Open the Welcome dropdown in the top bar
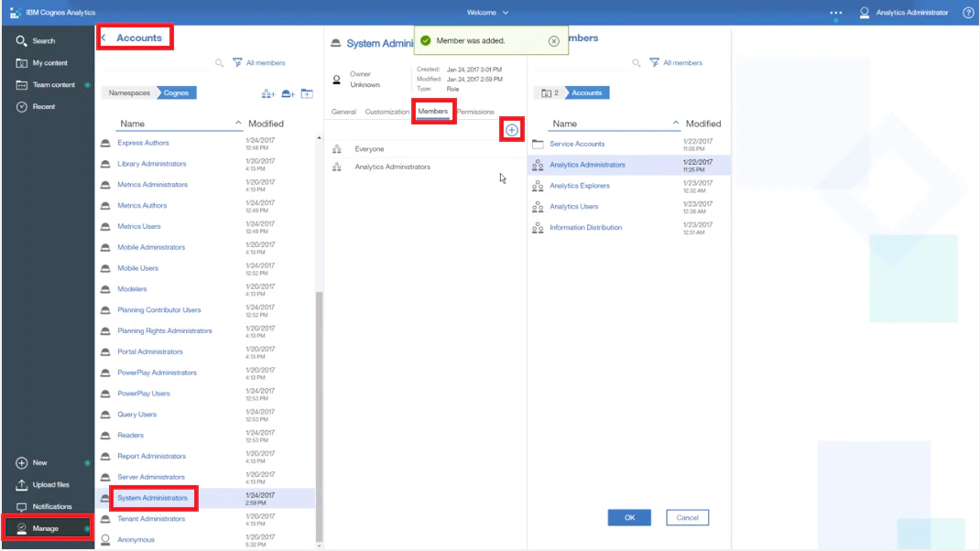Image resolution: width=980 pixels, height=551 pixels. pyautogui.click(x=487, y=13)
